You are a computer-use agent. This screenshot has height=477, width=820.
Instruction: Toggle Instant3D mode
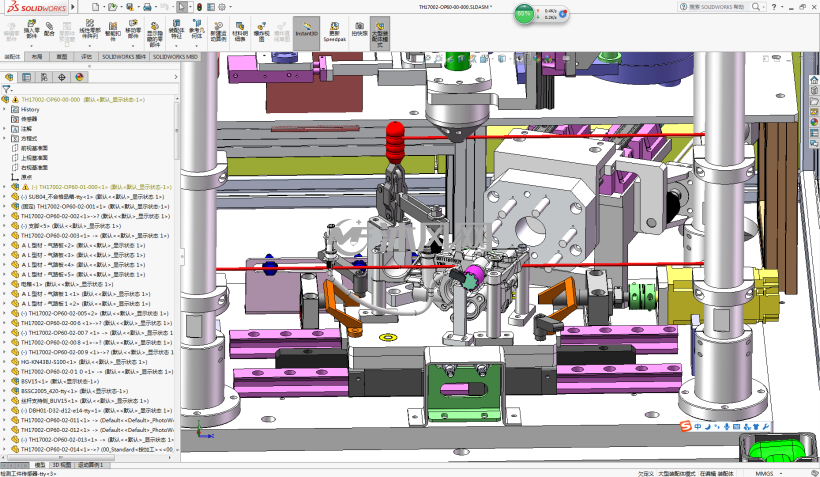306,33
